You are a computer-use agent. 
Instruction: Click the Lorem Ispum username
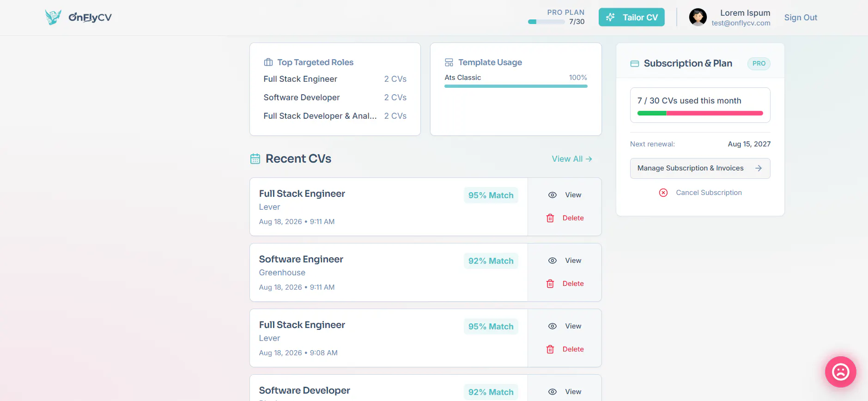pyautogui.click(x=745, y=13)
